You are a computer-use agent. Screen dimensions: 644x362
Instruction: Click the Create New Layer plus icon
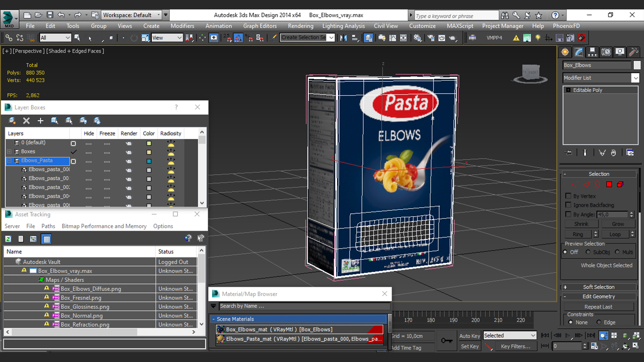[40, 121]
